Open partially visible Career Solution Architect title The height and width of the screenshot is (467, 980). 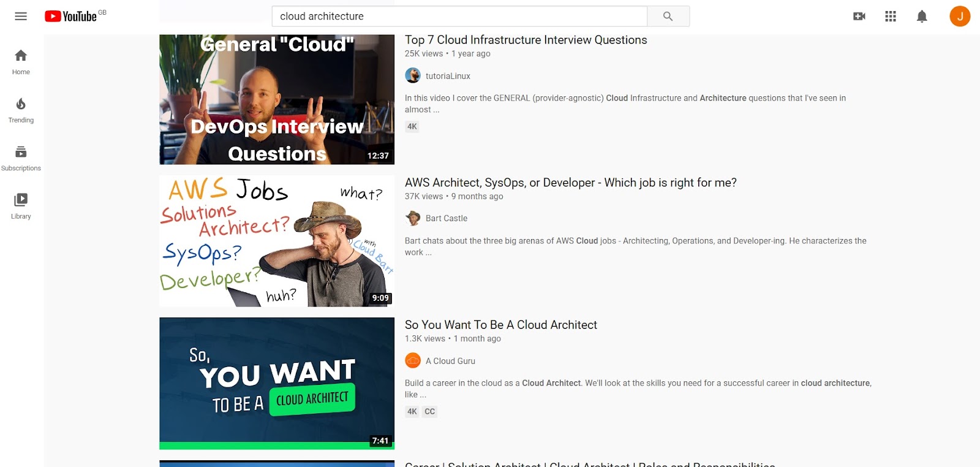coord(590,464)
